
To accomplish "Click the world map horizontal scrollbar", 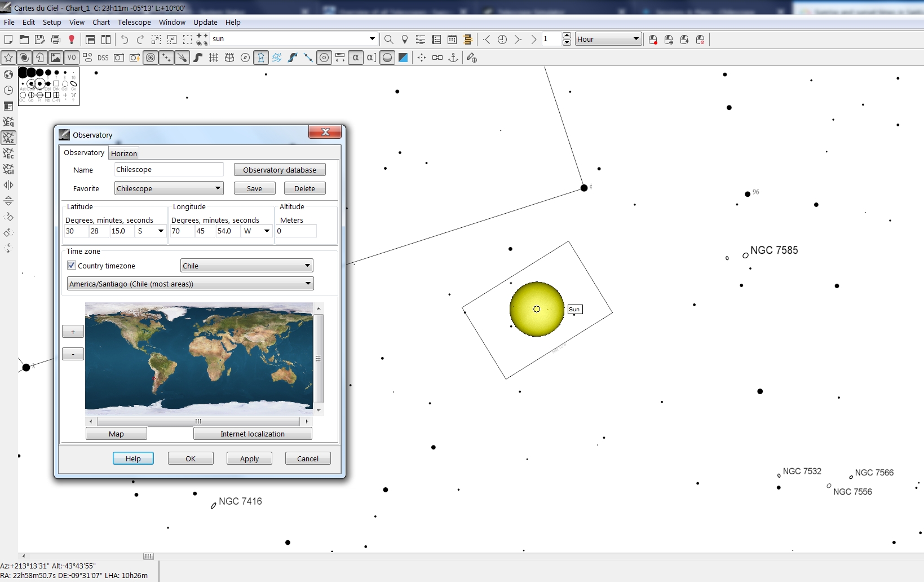I will coord(198,421).
